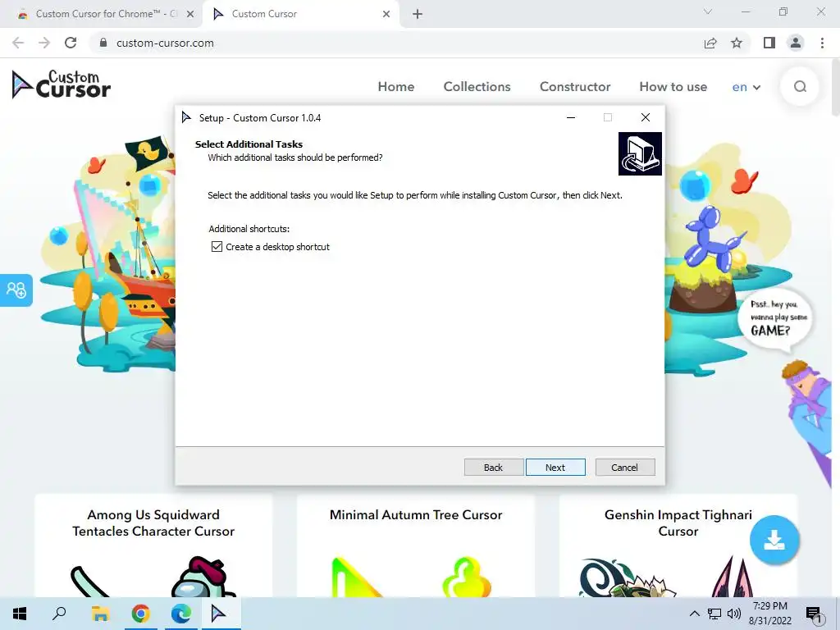
Task: Click the blue community sidebar button
Action: (16, 290)
